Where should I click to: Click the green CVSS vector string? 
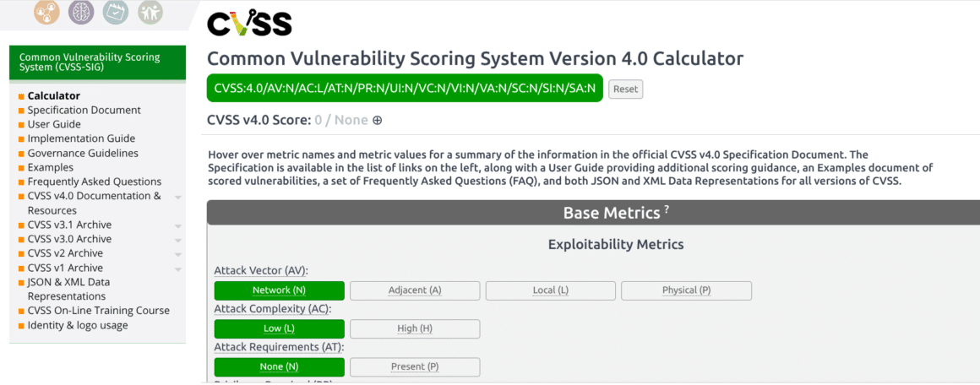click(405, 88)
